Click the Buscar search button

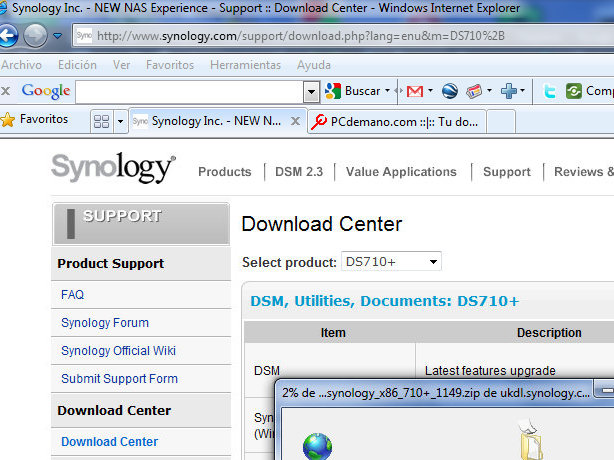click(353, 91)
